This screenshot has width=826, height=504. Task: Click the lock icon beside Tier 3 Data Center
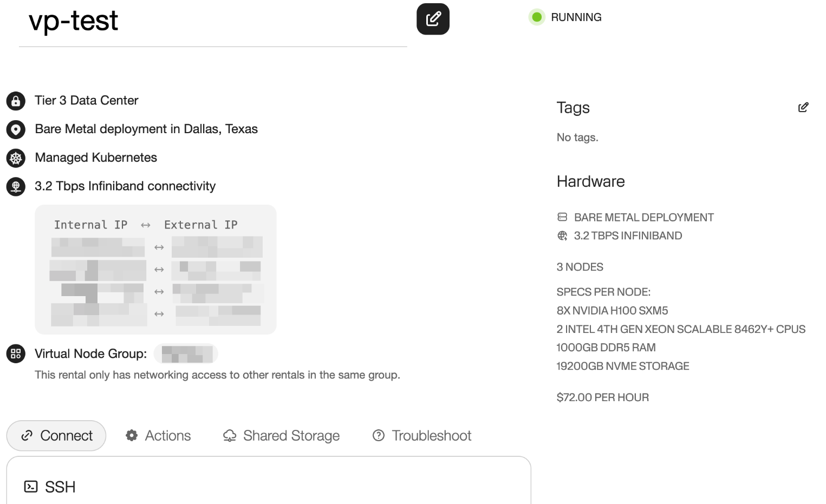tap(16, 101)
